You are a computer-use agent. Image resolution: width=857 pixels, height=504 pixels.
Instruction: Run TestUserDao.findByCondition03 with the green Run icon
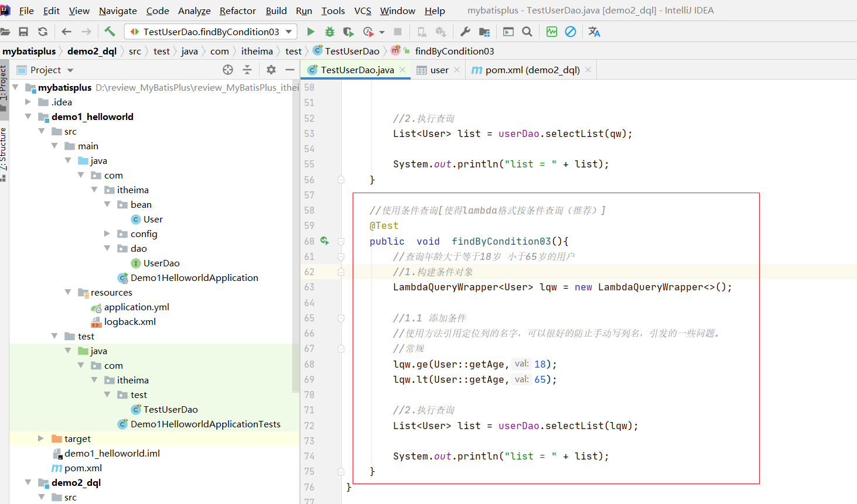[310, 32]
